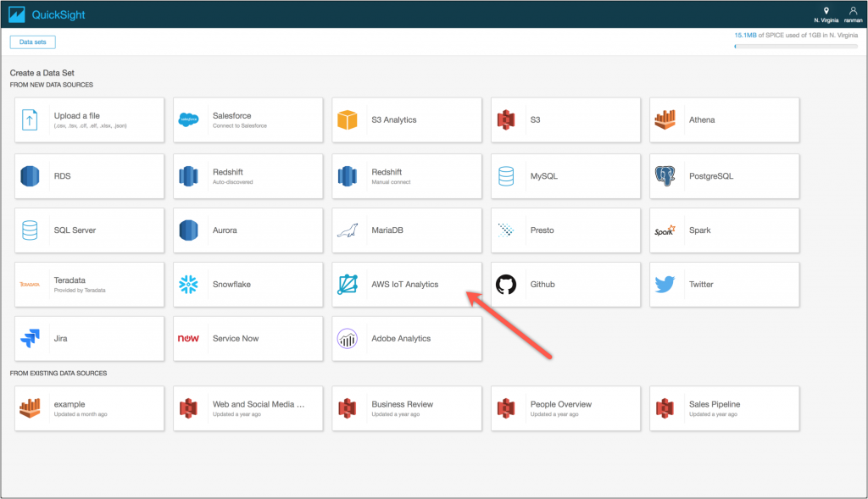Click the RDS database icon
Image resolution: width=868 pixels, height=499 pixels.
(30, 176)
